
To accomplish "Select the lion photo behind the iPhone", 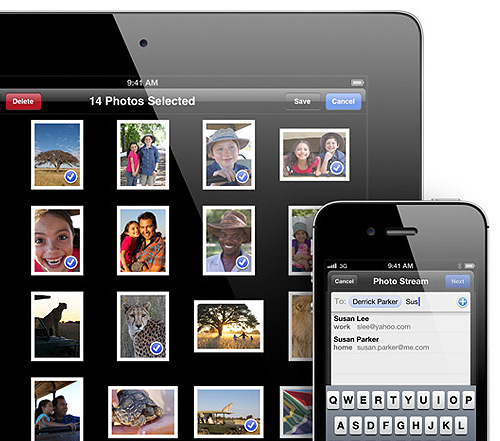I will click(301, 326).
